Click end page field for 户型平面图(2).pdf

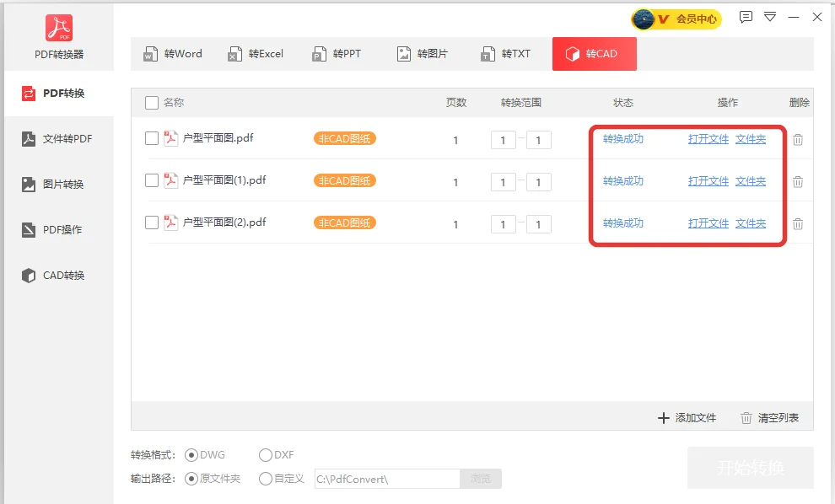(x=538, y=224)
